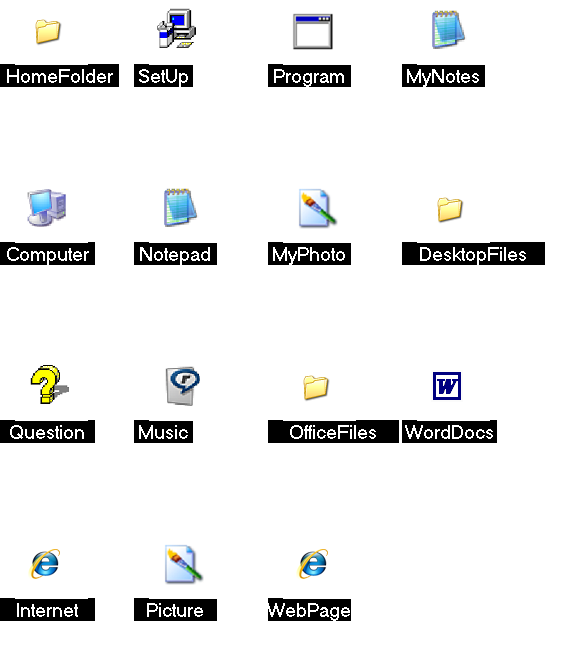Click the "WordDocs" label
Image resolution: width=579 pixels, height=651 pixels.
[x=449, y=432]
